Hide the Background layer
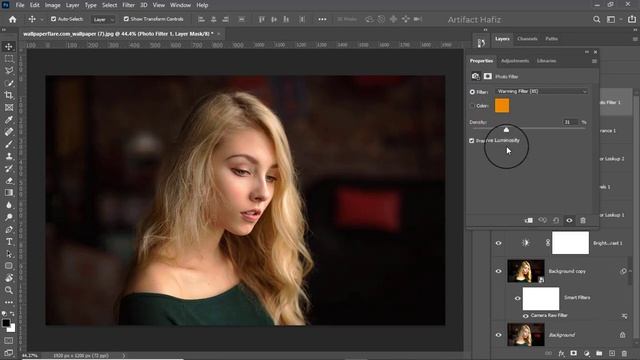Screen dimensions: 640x360 498,335
